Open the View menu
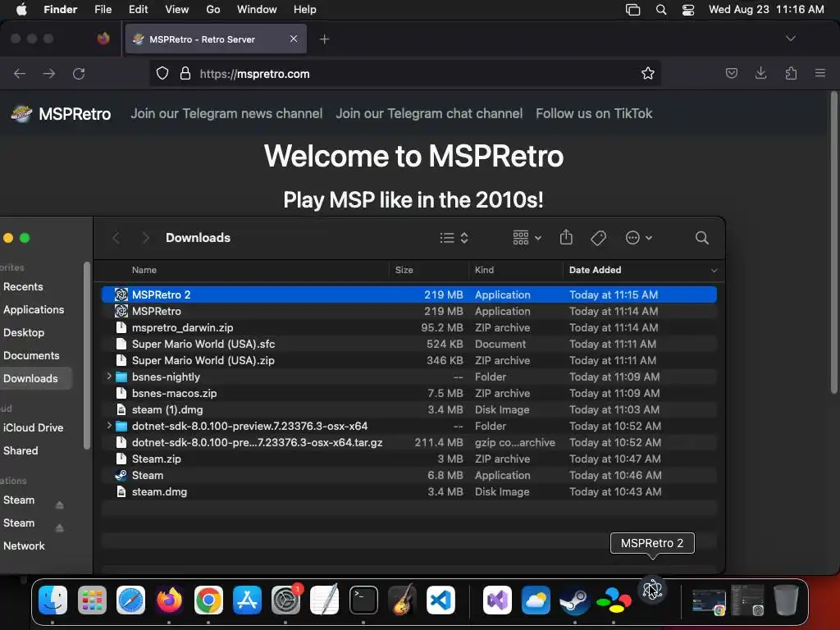The height and width of the screenshot is (630, 840). 177,10
